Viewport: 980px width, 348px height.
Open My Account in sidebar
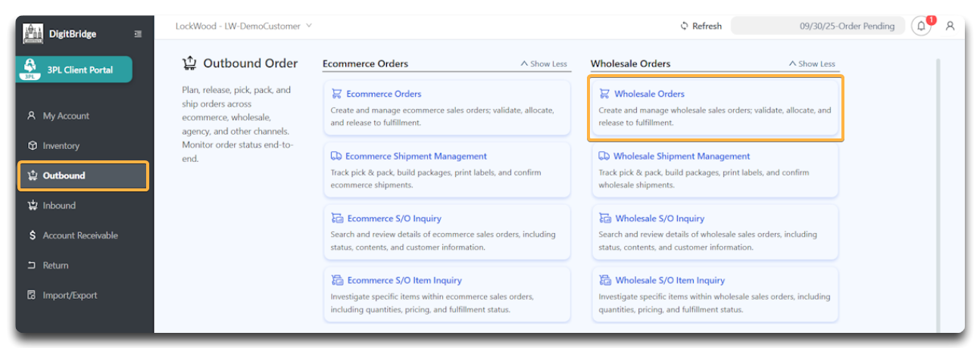pyautogui.click(x=65, y=116)
